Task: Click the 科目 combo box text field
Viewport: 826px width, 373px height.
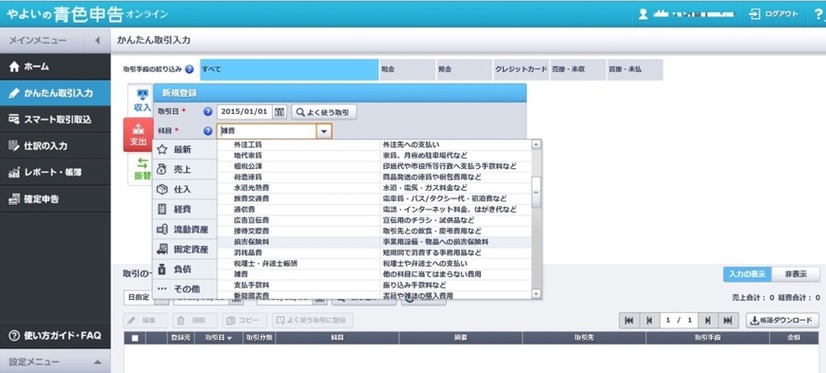Action: click(x=267, y=131)
